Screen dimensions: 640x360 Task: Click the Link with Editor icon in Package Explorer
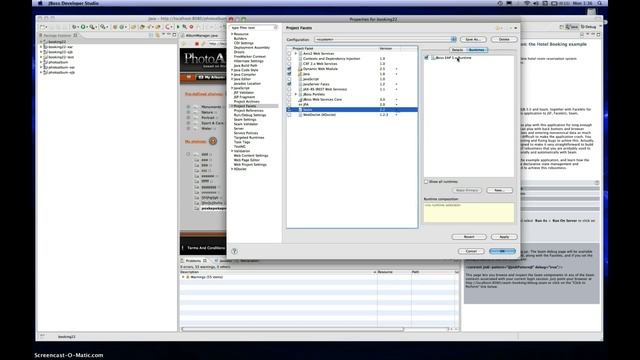point(158,35)
